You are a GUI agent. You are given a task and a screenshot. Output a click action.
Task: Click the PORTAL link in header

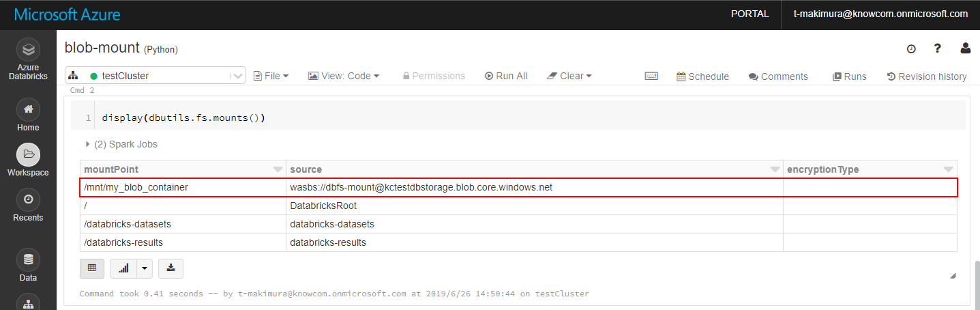(x=749, y=14)
